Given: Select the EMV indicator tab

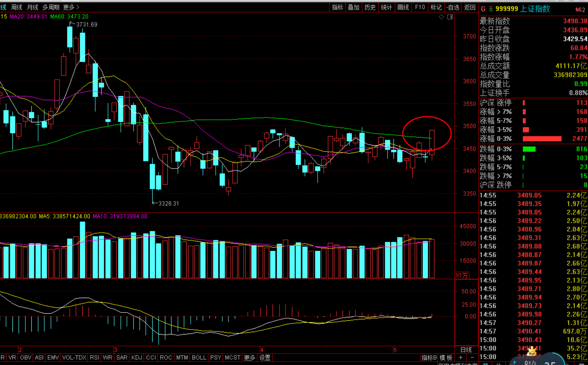Looking at the screenshot, I should 53,357.
